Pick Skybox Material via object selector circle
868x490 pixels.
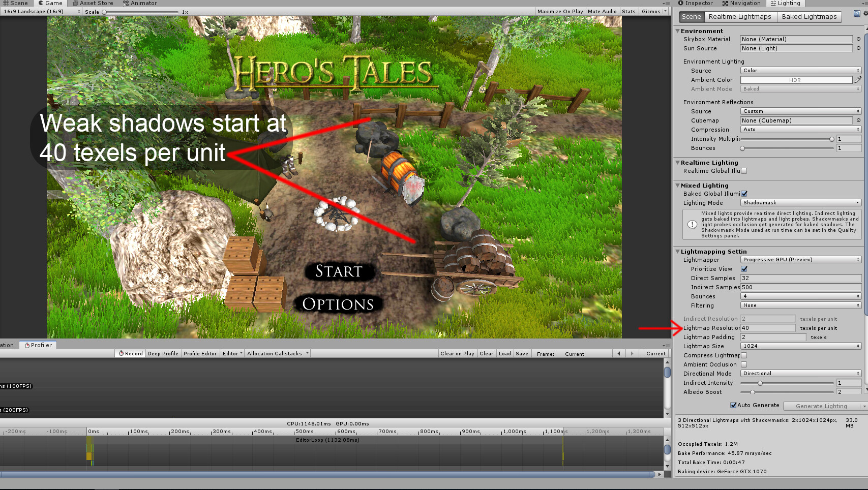tap(858, 39)
